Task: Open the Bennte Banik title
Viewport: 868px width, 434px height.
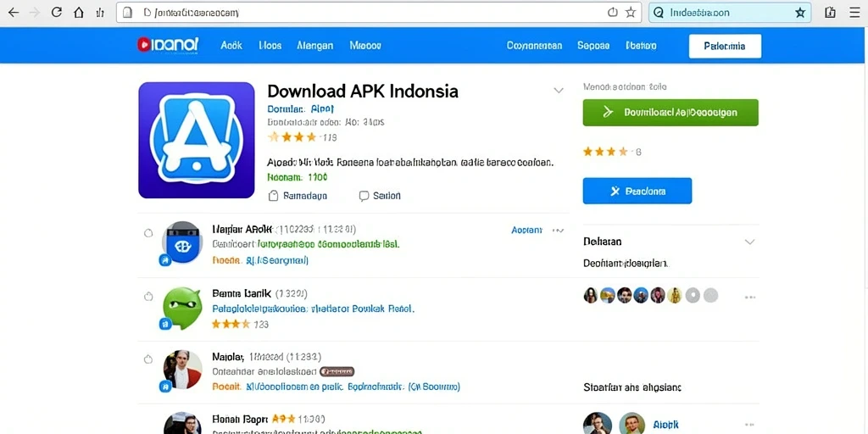Action: [x=242, y=292]
